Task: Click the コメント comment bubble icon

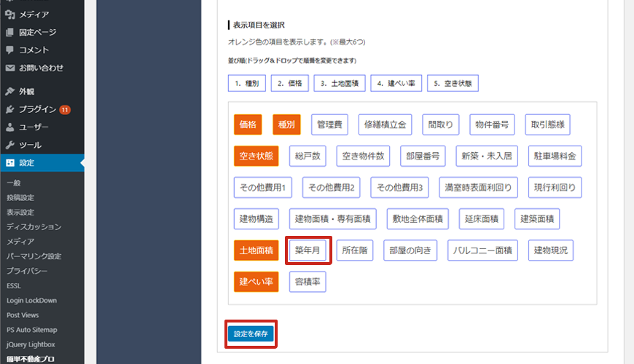Action: tap(10, 50)
